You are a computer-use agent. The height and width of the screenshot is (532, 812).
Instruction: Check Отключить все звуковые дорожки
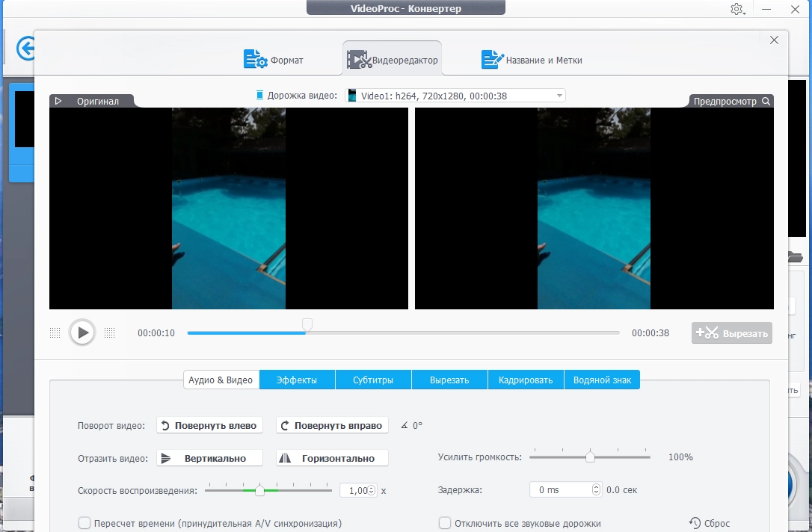click(x=445, y=523)
